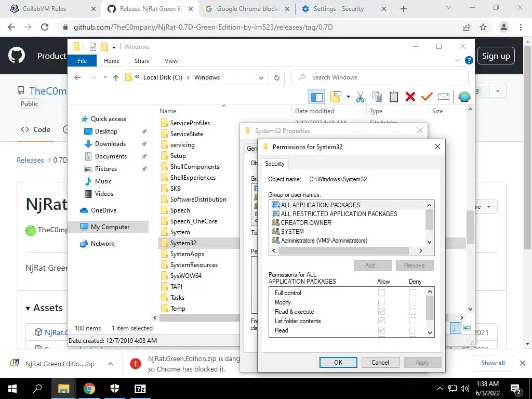Viewport: 532px width, 399px height.
Task: Open Chrome from the taskbar
Action: pos(89,389)
